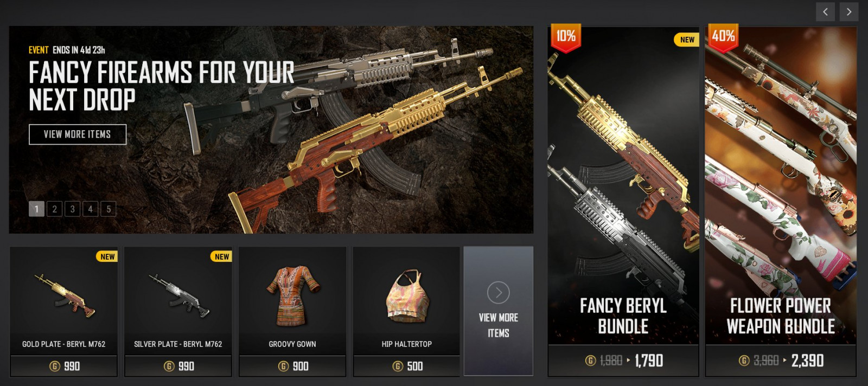The width and height of the screenshot is (868, 386).
Task: Select active banner slide 1
Action: 36,209
